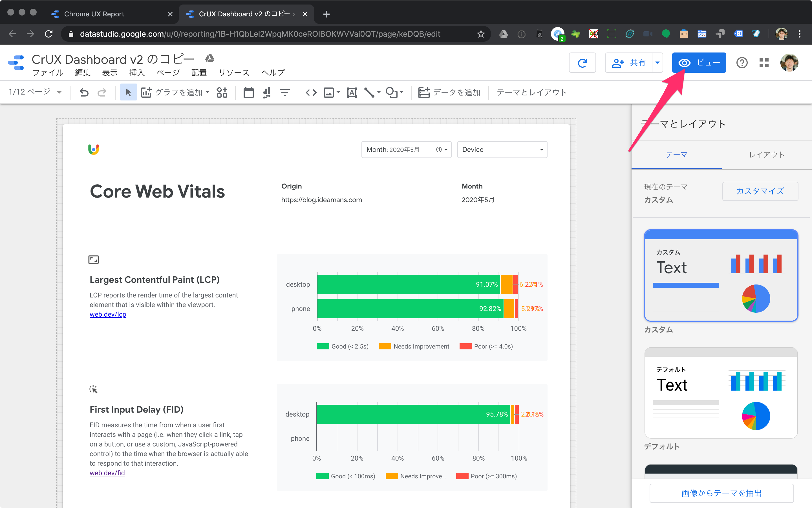Viewport: 812px width, 508px height.
Task: Open Chrome's three-dot menu
Action: [x=800, y=34]
